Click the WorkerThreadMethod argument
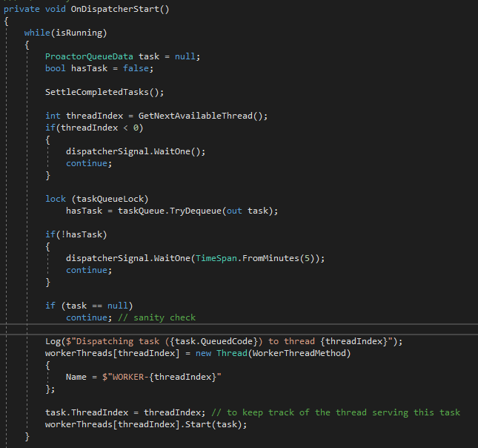This screenshot has height=448, width=478. [x=299, y=353]
